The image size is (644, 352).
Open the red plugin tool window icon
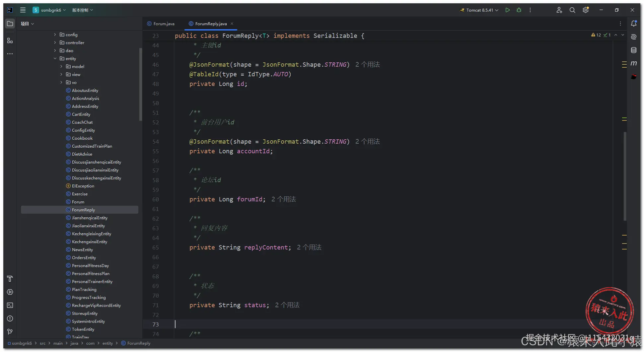[634, 77]
